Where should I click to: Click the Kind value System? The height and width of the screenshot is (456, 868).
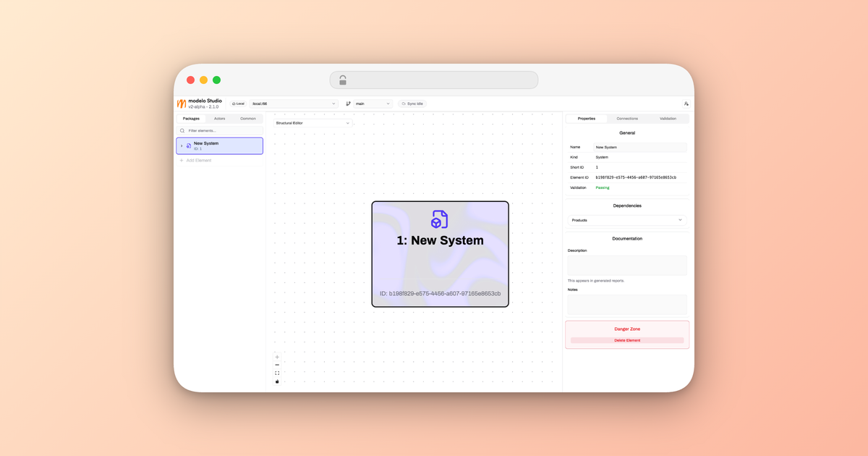tap(602, 157)
